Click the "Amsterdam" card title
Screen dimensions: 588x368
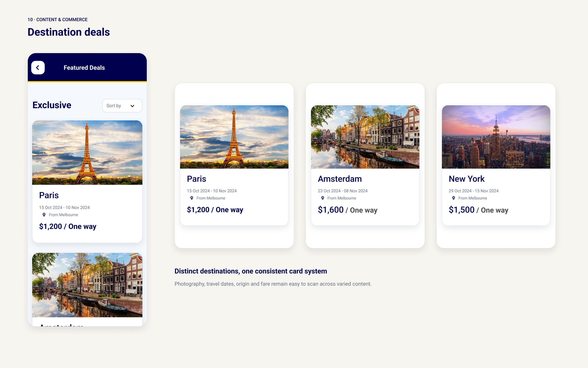(x=340, y=179)
